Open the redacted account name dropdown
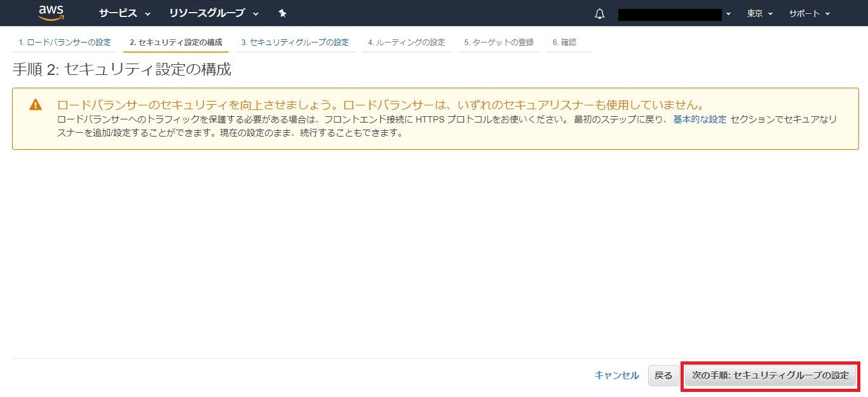This screenshot has width=868, height=397. click(x=674, y=14)
